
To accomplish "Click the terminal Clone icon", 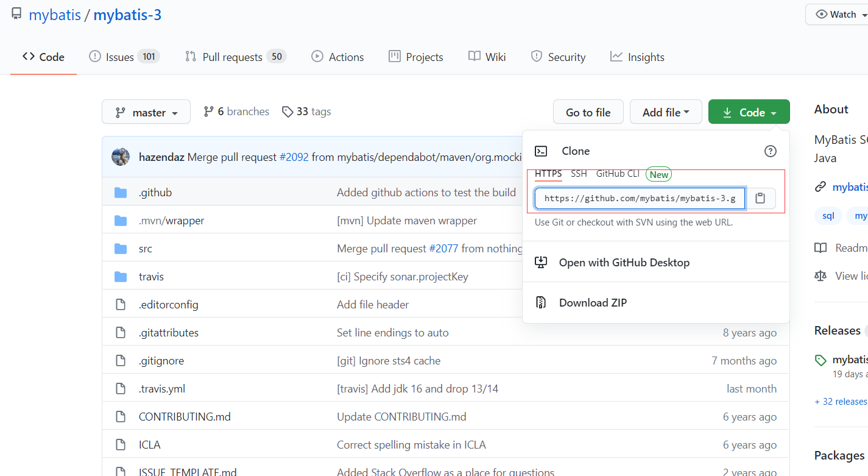I will click(541, 151).
